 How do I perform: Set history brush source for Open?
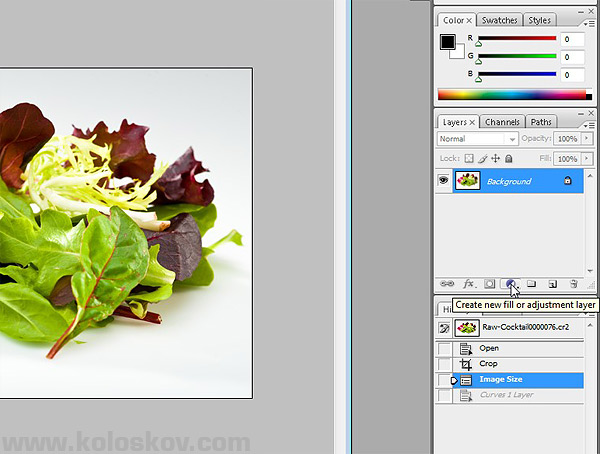pos(444,349)
